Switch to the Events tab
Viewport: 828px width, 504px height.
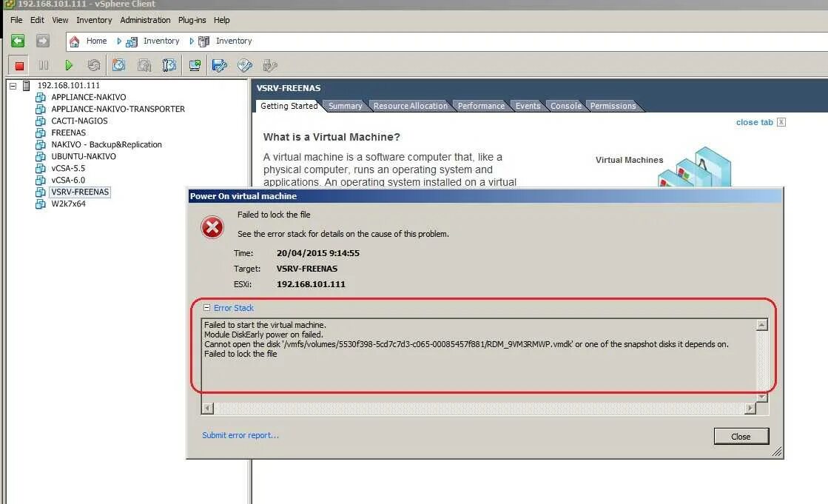click(528, 106)
